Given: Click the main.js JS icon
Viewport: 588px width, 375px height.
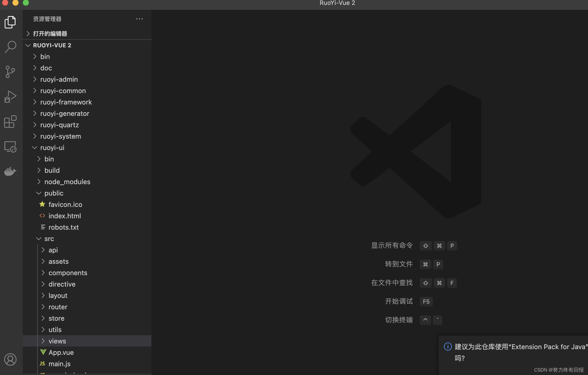Looking at the screenshot, I should (42, 364).
